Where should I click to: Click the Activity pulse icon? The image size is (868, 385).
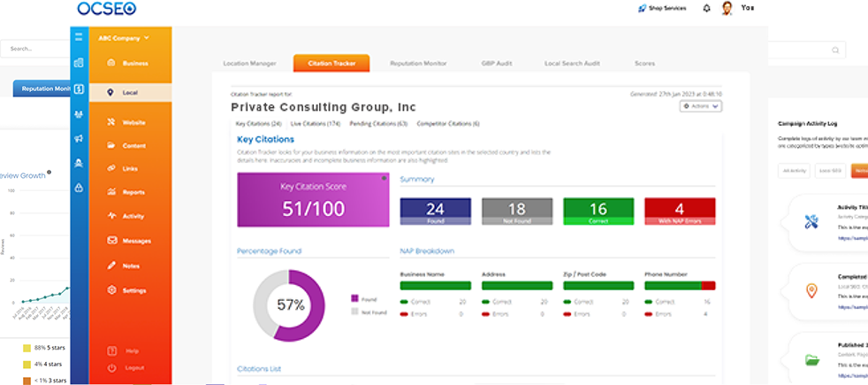tap(111, 216)
